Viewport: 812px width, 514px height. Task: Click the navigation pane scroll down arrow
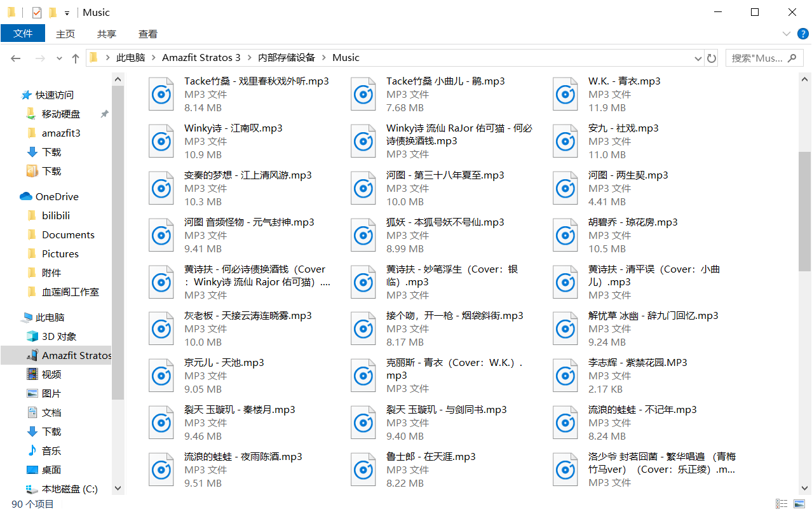pyautogui.click(x=118, y=489)
